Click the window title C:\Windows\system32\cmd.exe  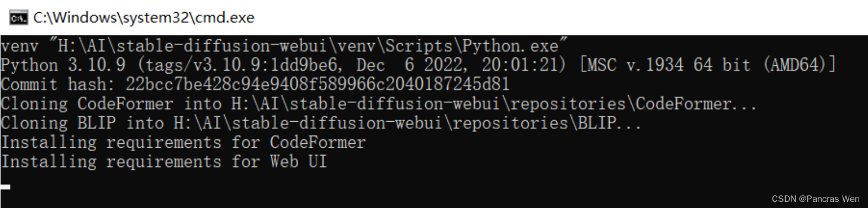tap(144, 18)
